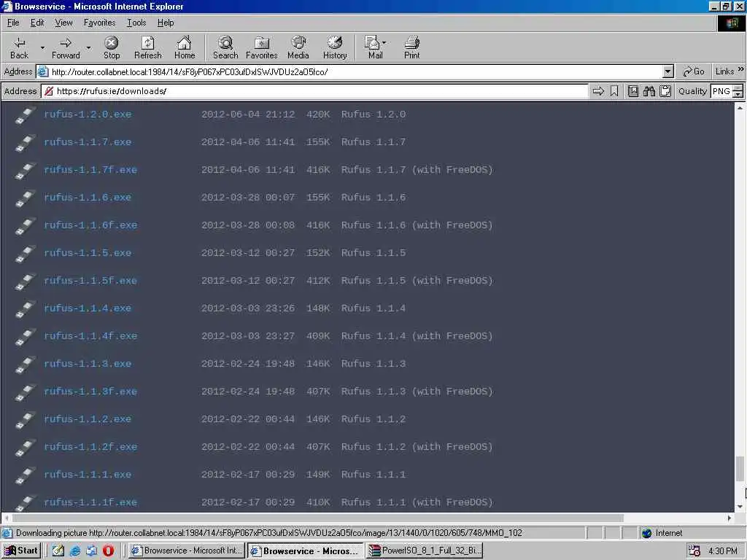Download rufus-1.2.0.exe
This screenshot has width=747, height=560.
click(88, 114)
